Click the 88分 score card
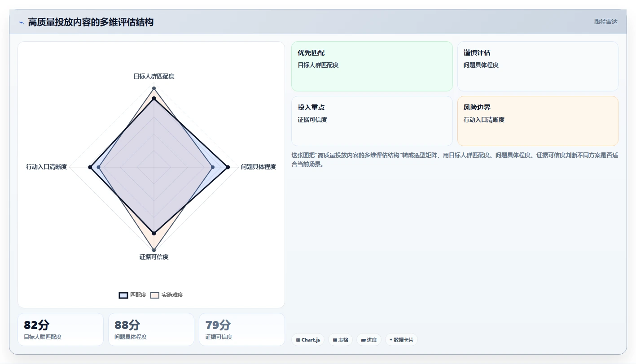This screenshot has width=636, height=364. (151, 329)
